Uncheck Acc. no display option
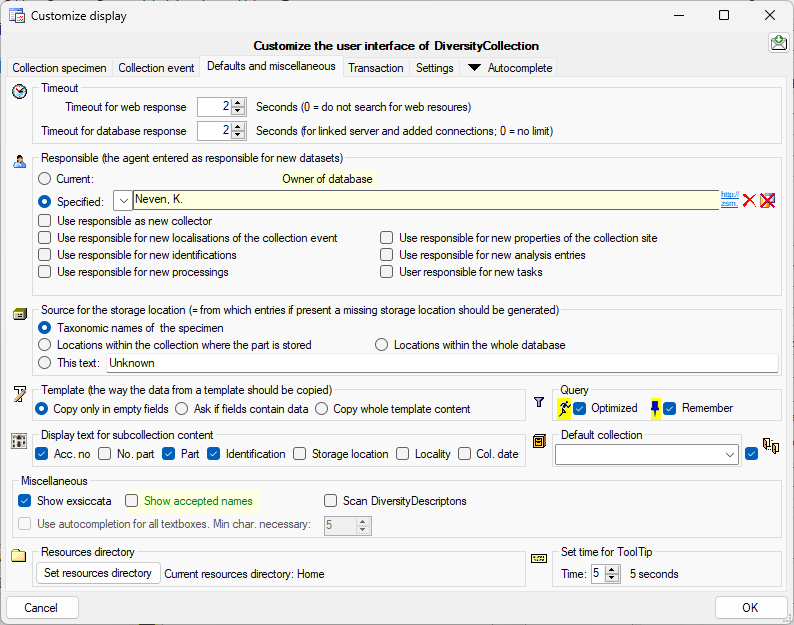 (x=42, y=454)
